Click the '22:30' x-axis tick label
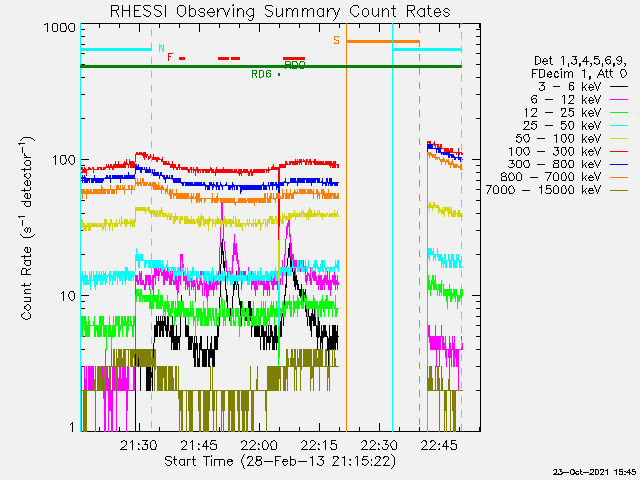The image size is (640, 480). (x=379, y=445)
